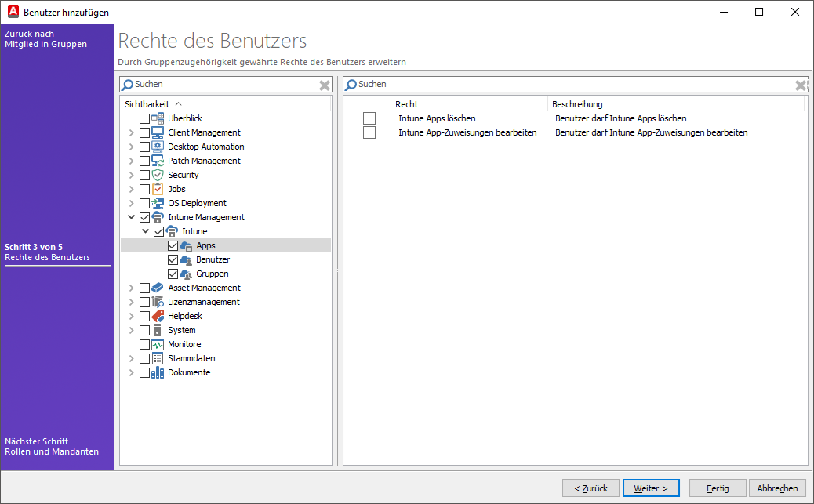Click the Lizenzmanagement icon
Image resolution: width=814 pixels, height=504 pixels.
tap(154, 301)
